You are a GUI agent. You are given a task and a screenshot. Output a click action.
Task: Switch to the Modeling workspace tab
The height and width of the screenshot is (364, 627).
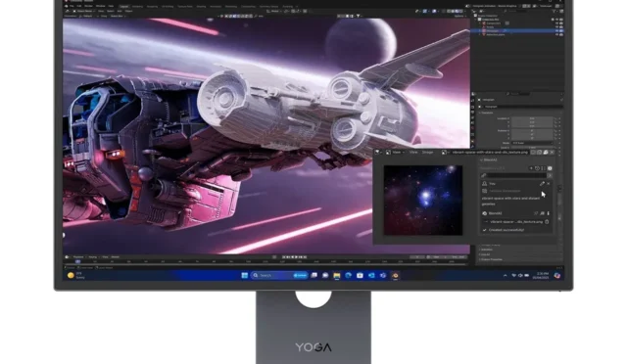click(x=137, y=7)
